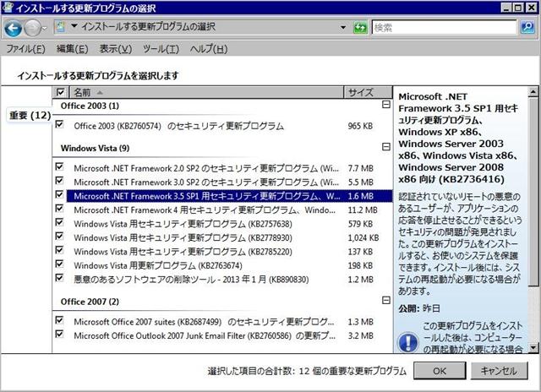Open the address bar history dropdown
Screen dimensions: 541x392
tap(343, 27)
